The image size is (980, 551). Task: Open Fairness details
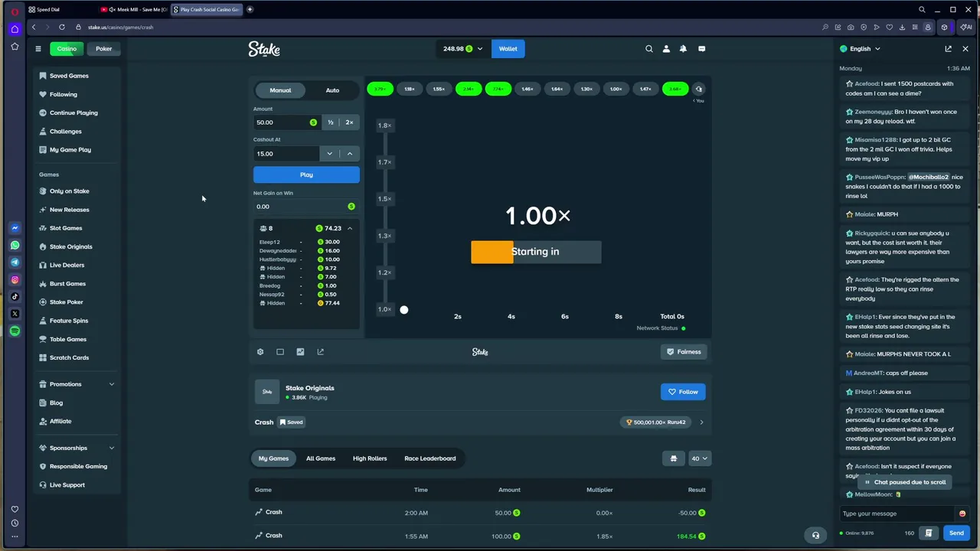tap(683, 352)
